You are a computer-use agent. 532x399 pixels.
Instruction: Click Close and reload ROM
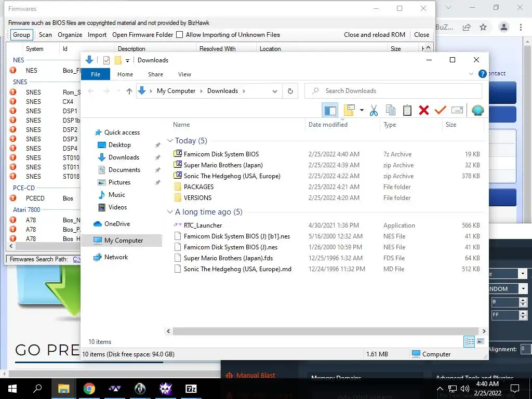(x=375, y=35)
